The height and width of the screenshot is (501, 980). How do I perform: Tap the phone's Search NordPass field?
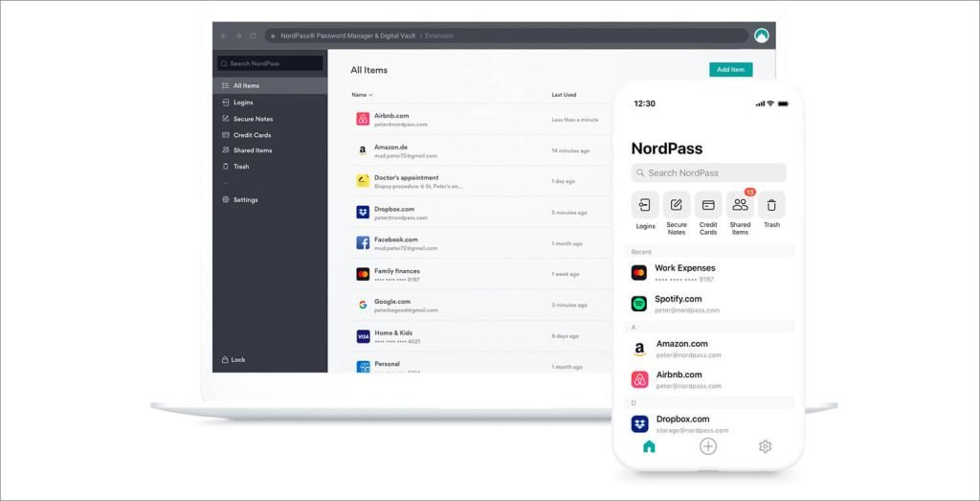point(709,172)
